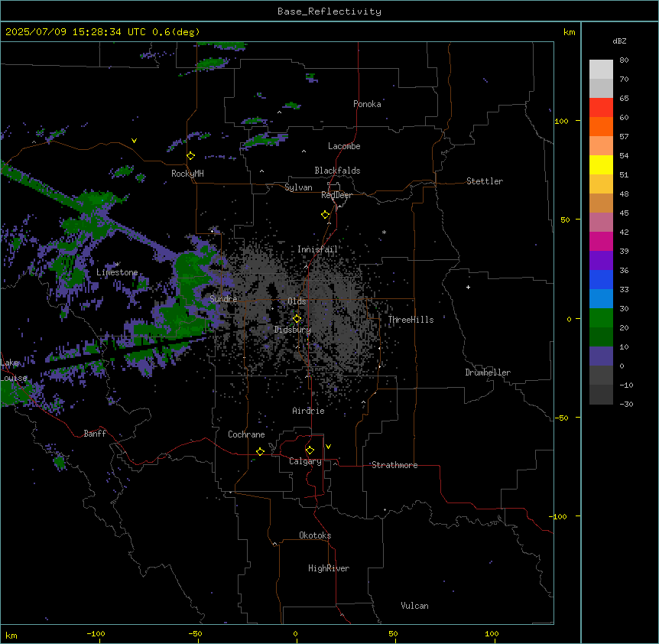Click the white asterisk east of Innisfail
Image resolution: width=659 pixels, height=644 pixels.
(x=384, y=232)
